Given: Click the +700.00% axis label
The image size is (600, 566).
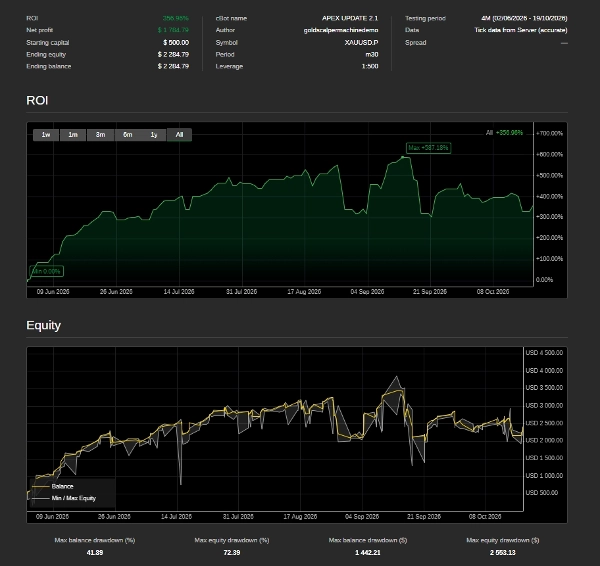Looking at the screenshot, I should [549, 133].
